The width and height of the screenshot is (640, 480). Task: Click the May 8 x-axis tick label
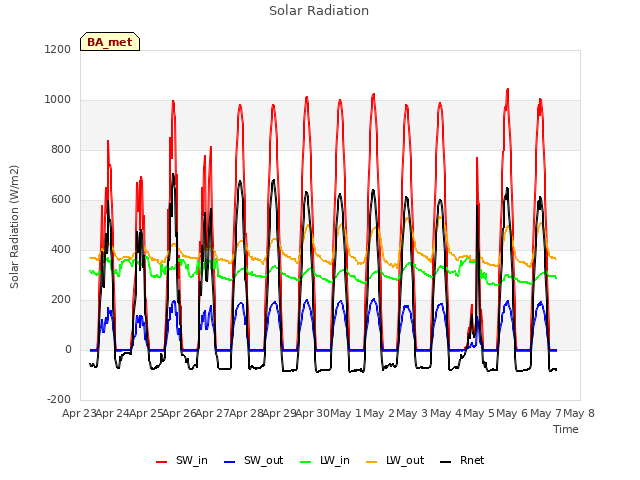click(579, 413)
